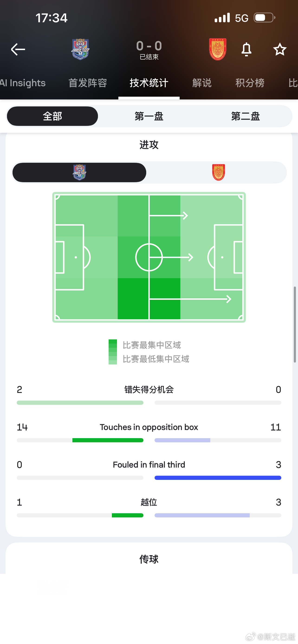Tap the 传球 section header
Viewport: 298px width, 644px height.
149,559
